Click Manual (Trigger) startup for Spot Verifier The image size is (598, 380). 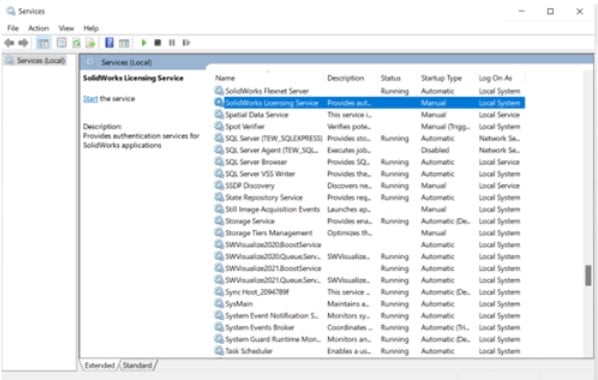(445, 126)
